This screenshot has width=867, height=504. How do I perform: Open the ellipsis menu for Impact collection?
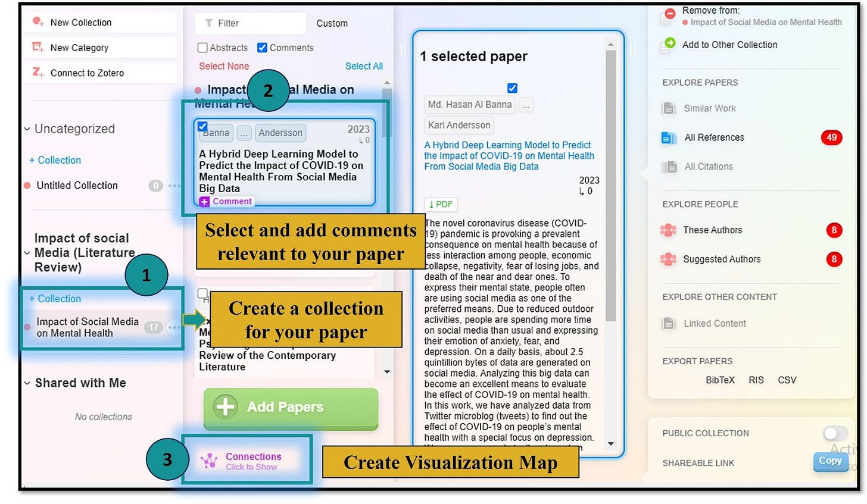point(174,327)
